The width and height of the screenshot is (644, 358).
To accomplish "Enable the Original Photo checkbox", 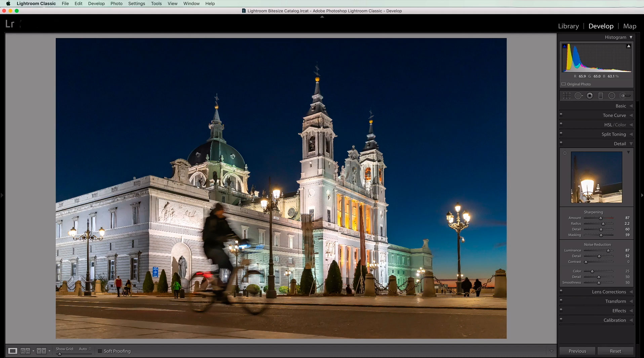I will (x=564, y=84).
